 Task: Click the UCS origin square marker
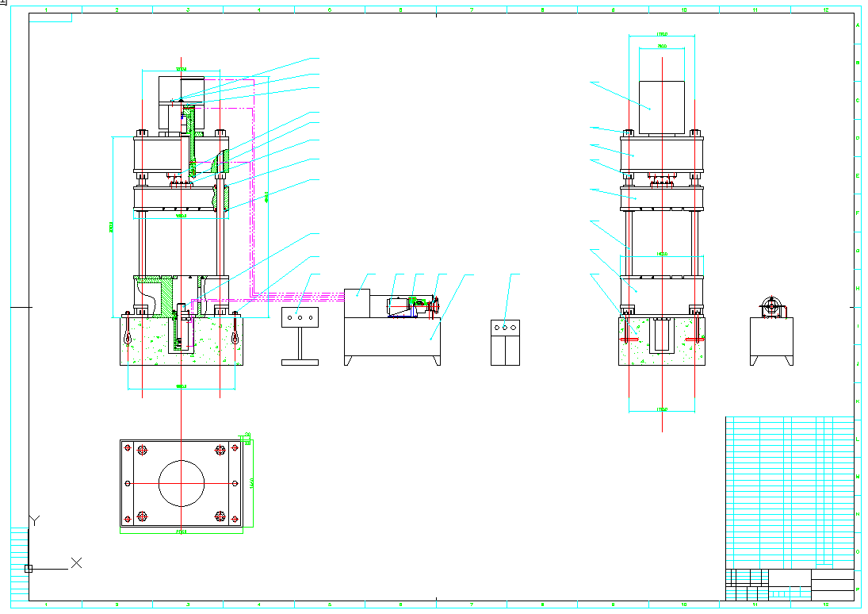[x=29, y=569]
